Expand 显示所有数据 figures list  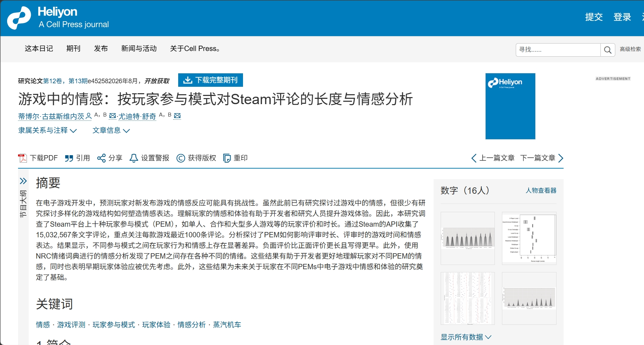click(466, 337)
